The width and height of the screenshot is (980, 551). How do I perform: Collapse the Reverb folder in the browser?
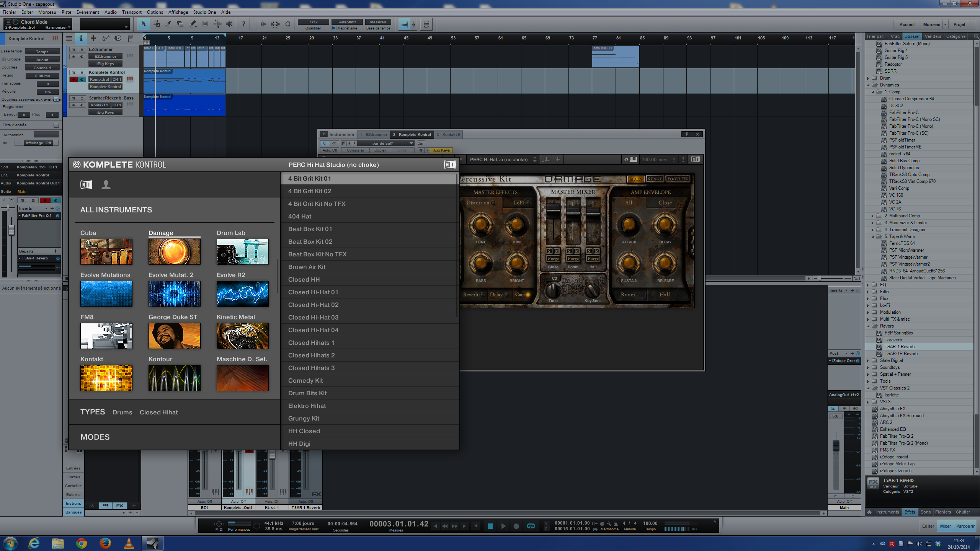click(868, 326)
